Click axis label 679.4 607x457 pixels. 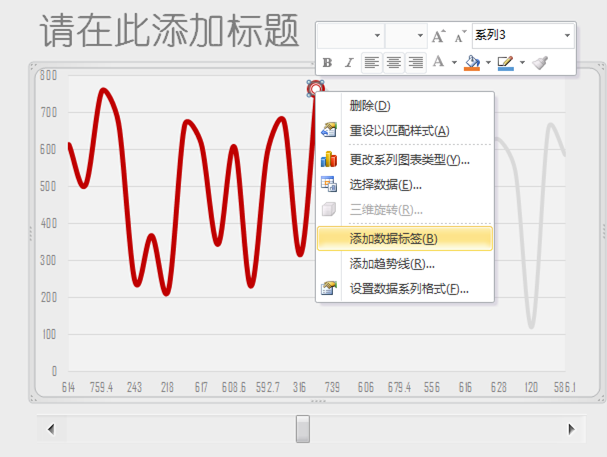click(x=399, y=387)
